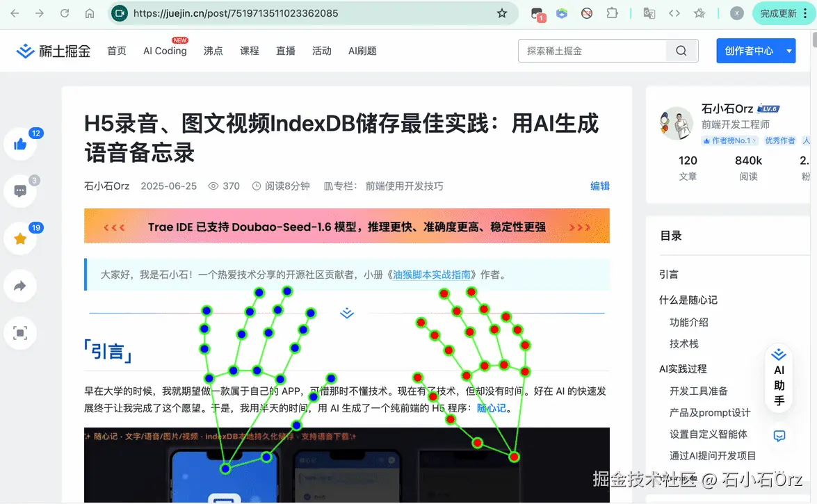Jump to 产品及prompt设计 in contents

click(710, 413)
